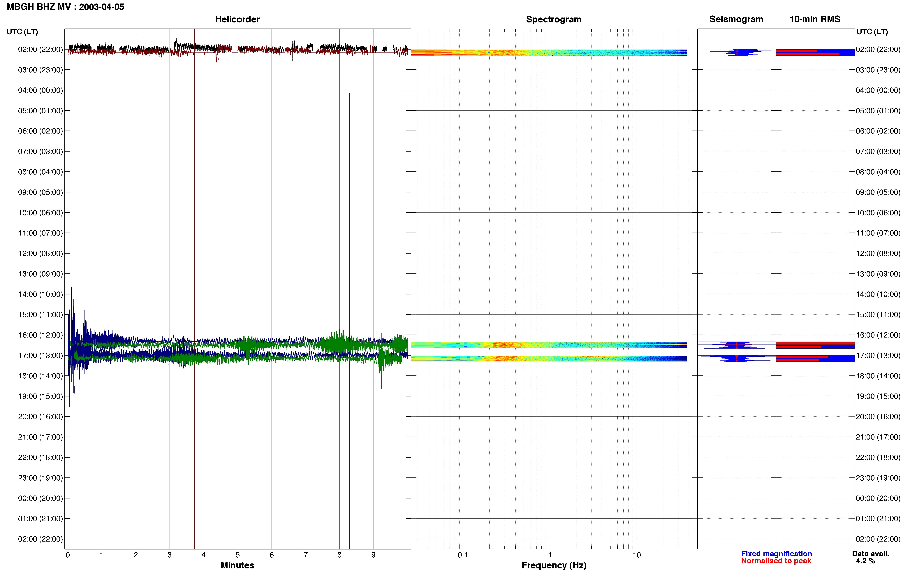
Task: Click the right-axis "17:00 (13:00)" label
Action: (878, 355)
